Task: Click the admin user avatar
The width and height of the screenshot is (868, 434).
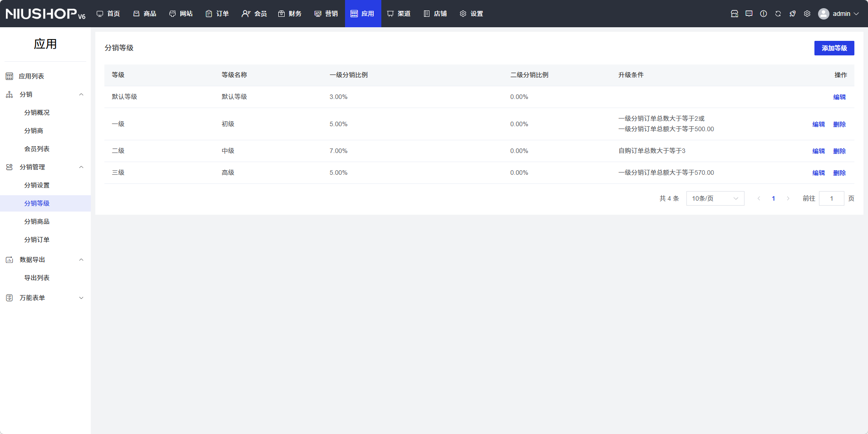Action: pos(824,14)
